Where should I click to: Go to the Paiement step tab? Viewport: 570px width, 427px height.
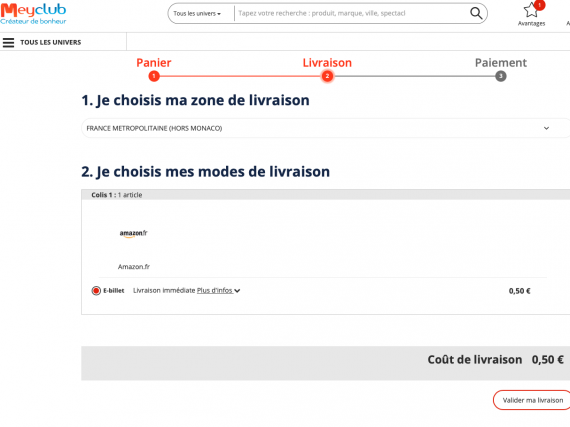(x=501, y=63)
